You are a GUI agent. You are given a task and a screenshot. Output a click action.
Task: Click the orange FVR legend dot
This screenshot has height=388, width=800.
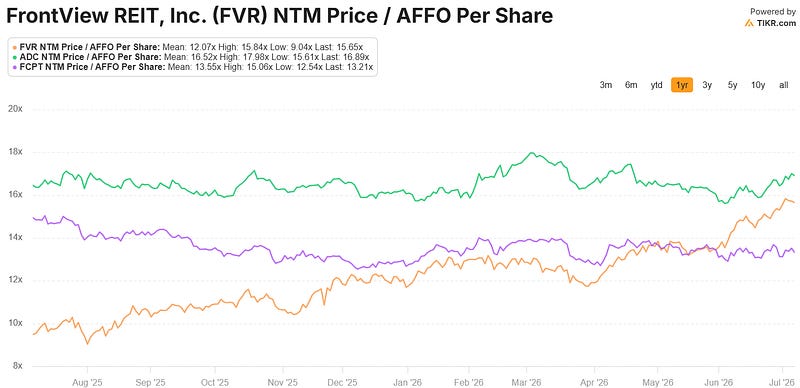click(14, 46)
